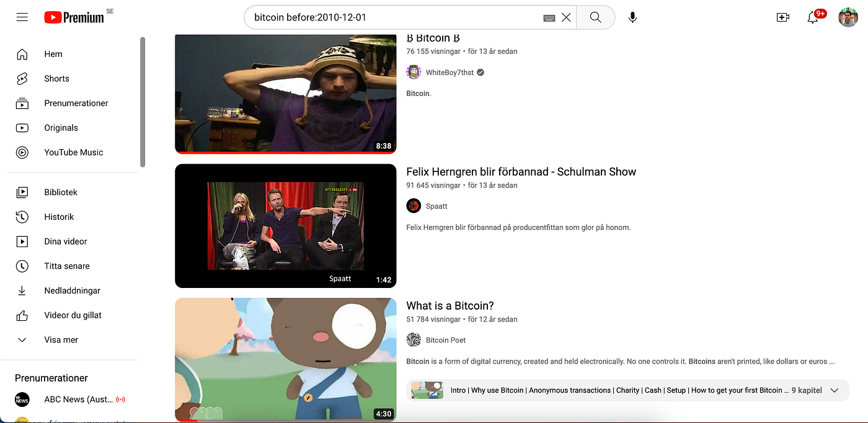Screen dimensions: 868x423
Task: Click the Felix Herngren video description text
Action: [x=518, y=227]
